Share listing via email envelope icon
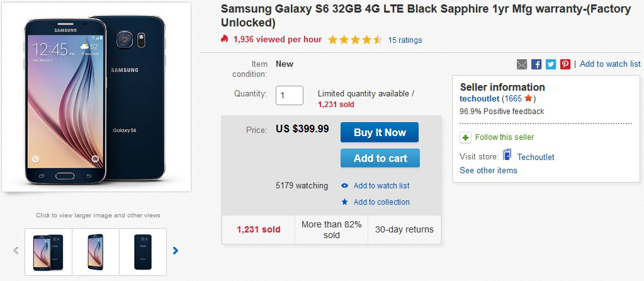The width and height of the screenshot is (644, 281). (522, 64)
